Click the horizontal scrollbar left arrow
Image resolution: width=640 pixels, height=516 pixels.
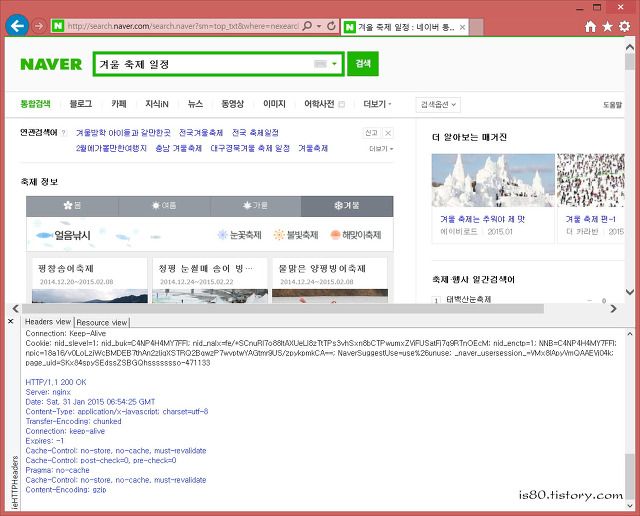pyautogui.click(x=16, y=309)
